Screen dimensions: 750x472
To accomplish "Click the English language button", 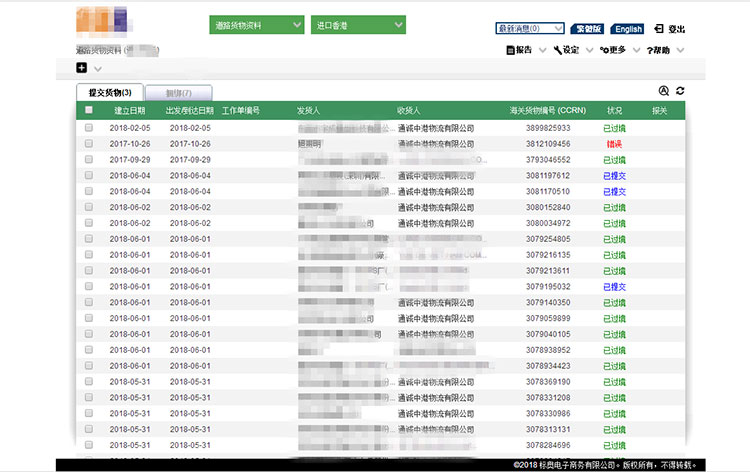I will tap(627, 29).
